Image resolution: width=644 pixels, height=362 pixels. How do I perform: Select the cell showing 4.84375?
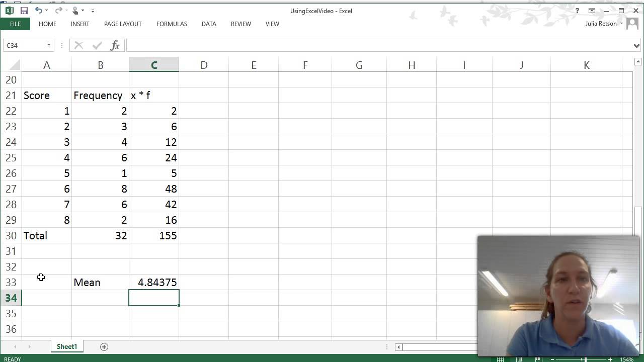click(154, 283)
